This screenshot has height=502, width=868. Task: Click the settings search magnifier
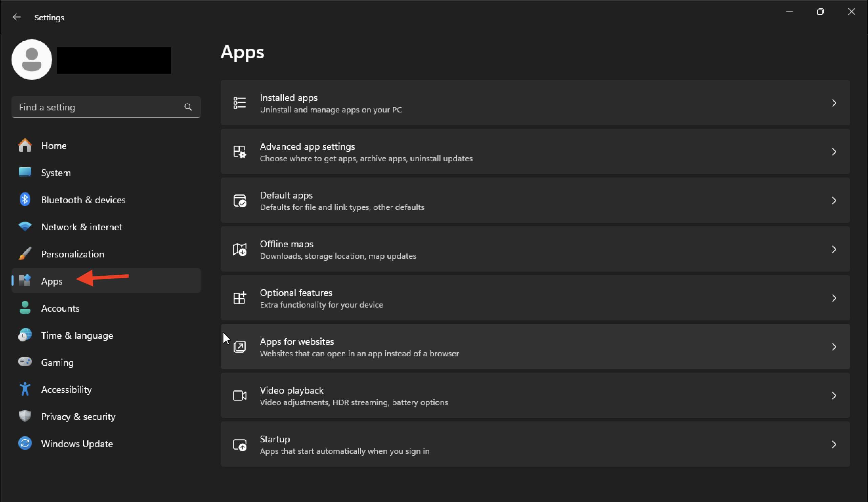[188, 107]
